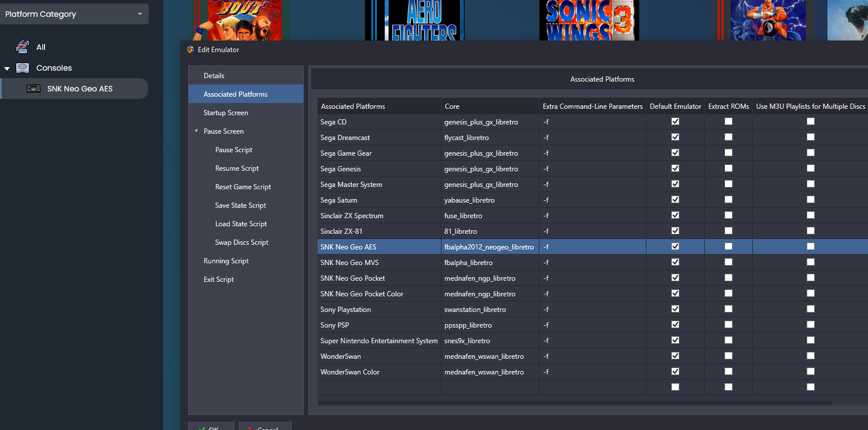Open the Details section
The height and width of the screenshot is (430, 868).
coord(246,76)
